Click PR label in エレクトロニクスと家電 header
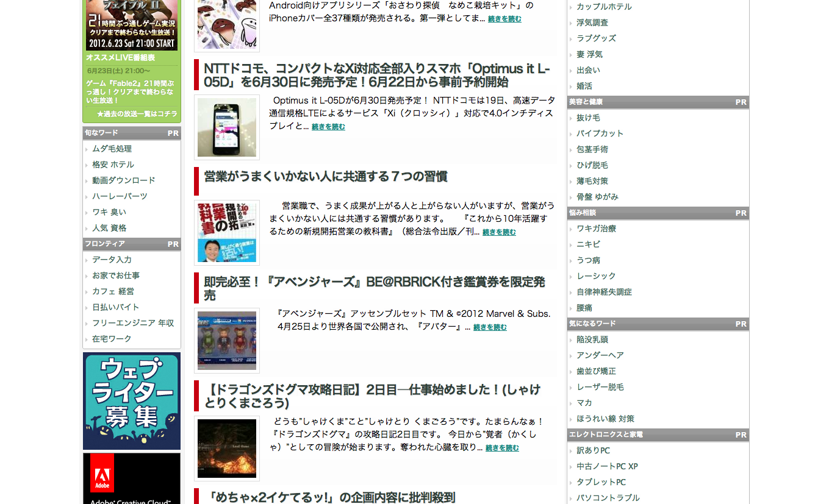Viewport: 829px width, 504px height. [741, 435]
